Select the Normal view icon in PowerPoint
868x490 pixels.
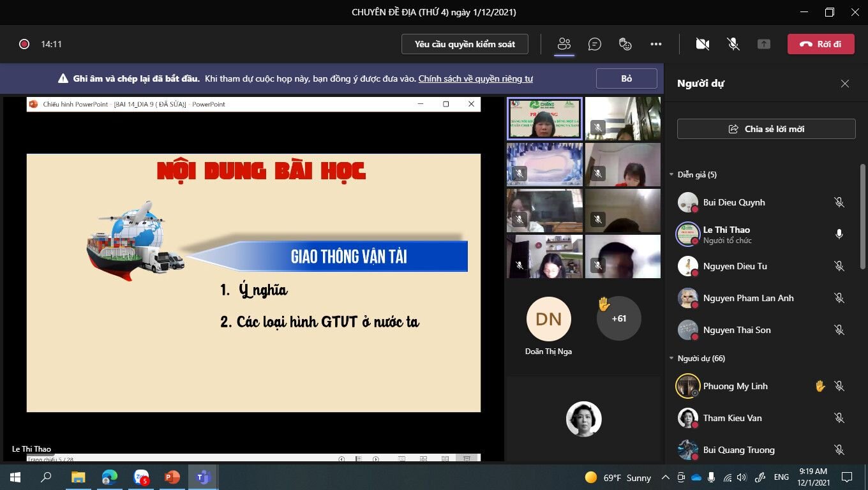pyautogui.click(x=402, y=458)
